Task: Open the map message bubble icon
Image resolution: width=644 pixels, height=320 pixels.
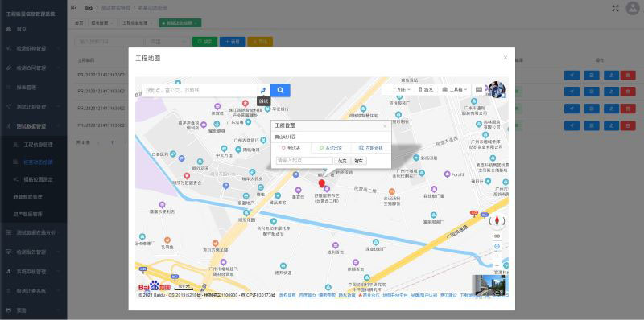Action: [x=479, y=89]
